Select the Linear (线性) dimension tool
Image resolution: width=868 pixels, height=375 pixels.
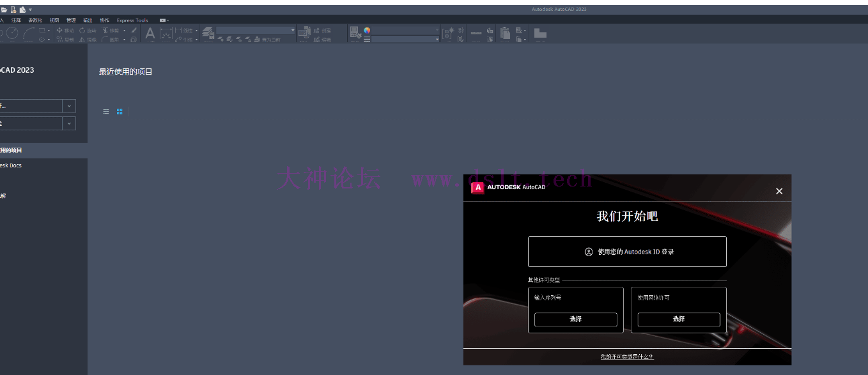(x=184, y=30)
